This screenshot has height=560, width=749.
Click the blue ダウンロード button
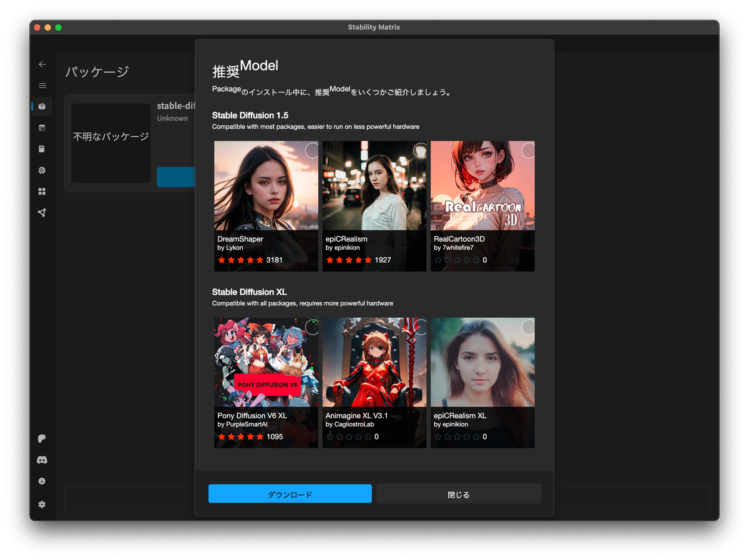point(290,494)
